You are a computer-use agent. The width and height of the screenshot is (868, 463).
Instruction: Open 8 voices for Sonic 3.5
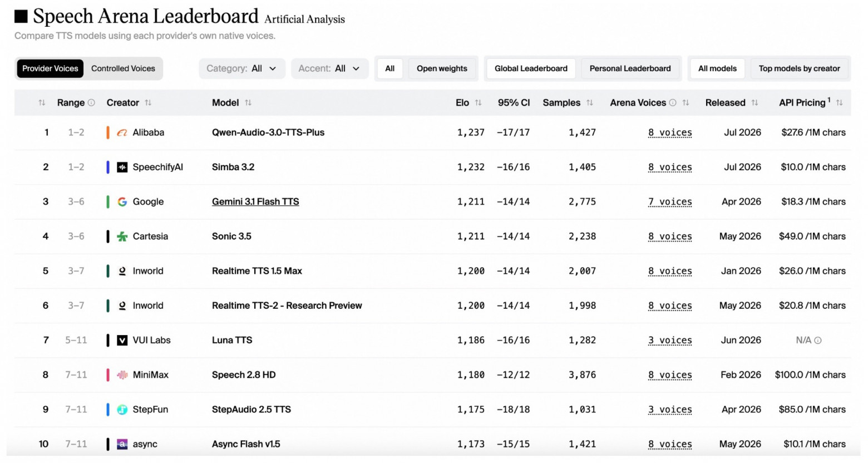pyautogui.click(x=670, y=237)
